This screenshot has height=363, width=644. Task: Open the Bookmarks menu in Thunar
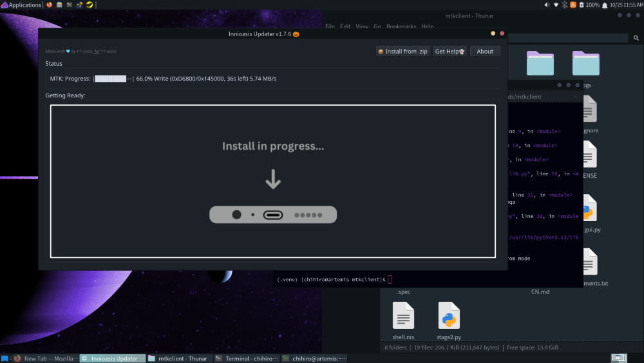402,26
